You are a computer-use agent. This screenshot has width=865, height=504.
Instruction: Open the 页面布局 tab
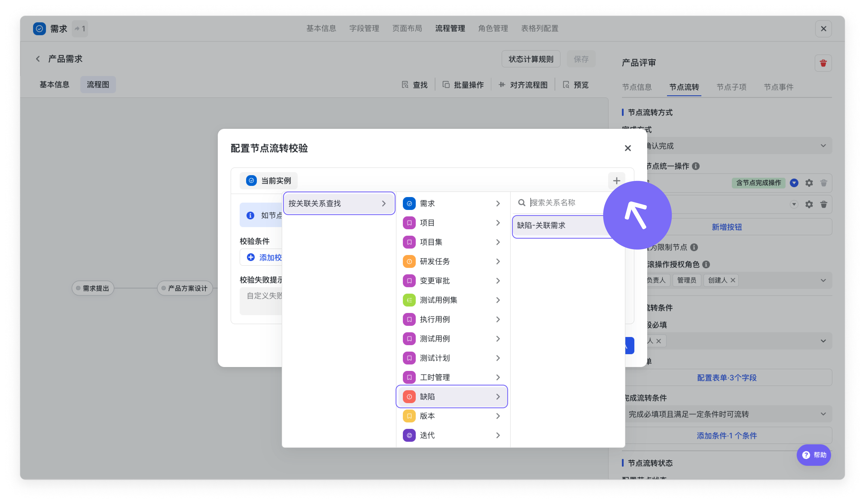(407, 29)
